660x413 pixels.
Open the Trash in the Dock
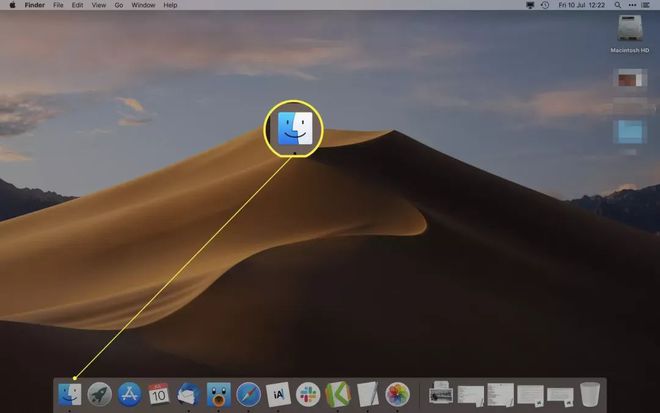[x=590, y=393]
